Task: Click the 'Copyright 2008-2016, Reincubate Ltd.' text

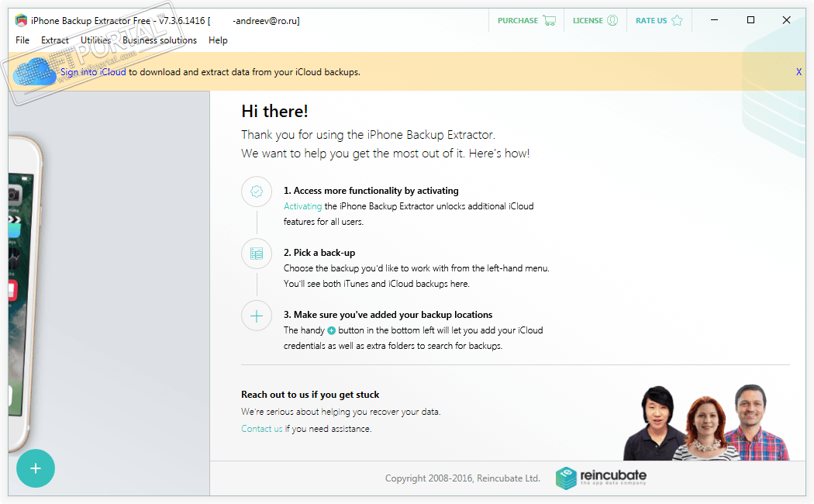Action: [463, 478]
